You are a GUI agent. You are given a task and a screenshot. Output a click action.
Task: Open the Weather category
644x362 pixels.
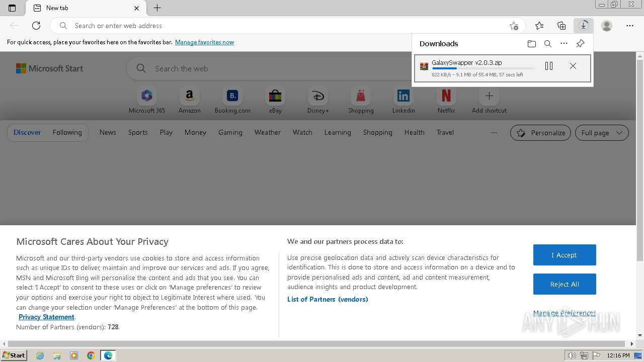point(267,132)
